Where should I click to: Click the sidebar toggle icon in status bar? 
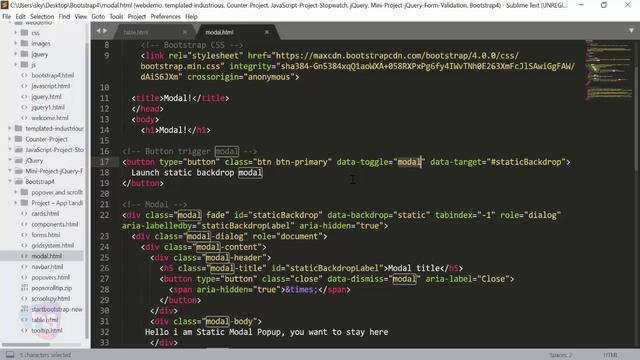(10, 355)
